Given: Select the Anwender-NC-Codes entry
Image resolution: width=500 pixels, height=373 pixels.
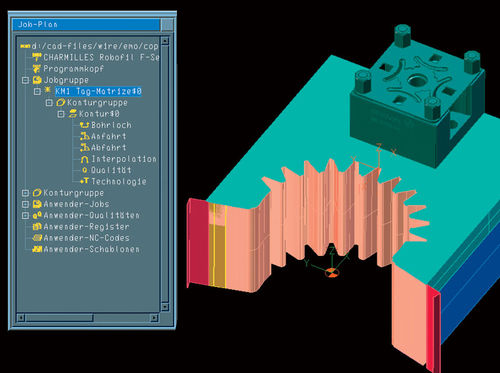Looking at the screenshot, I should pyautogui.click(x=86, y=238).
